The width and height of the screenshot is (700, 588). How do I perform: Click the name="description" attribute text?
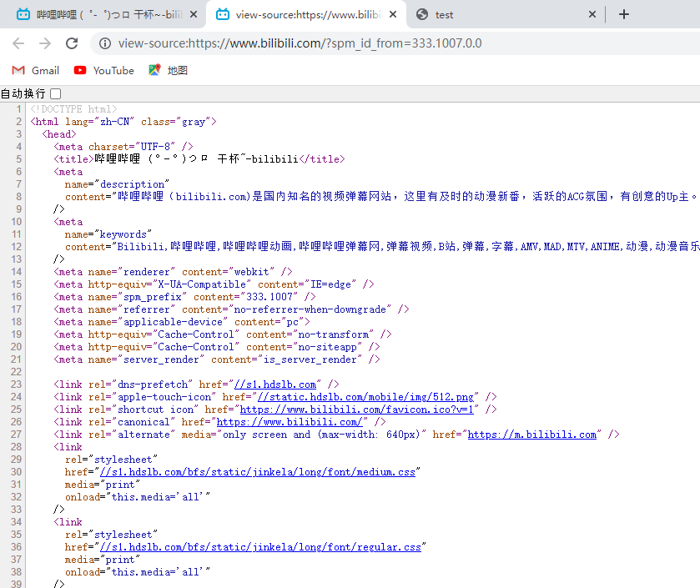117,184
